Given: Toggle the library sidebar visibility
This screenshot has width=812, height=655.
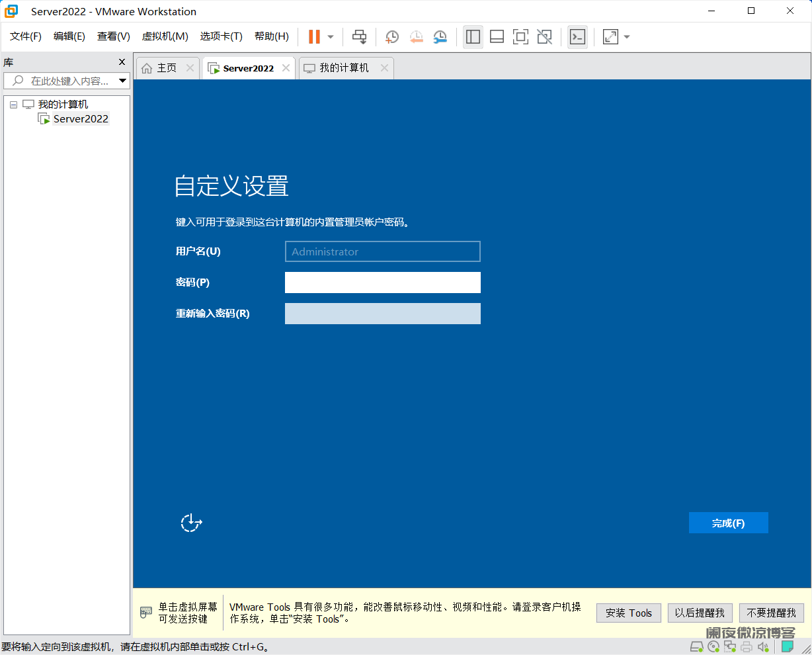Looking at the screenshot, I should (x=473, y=37).
